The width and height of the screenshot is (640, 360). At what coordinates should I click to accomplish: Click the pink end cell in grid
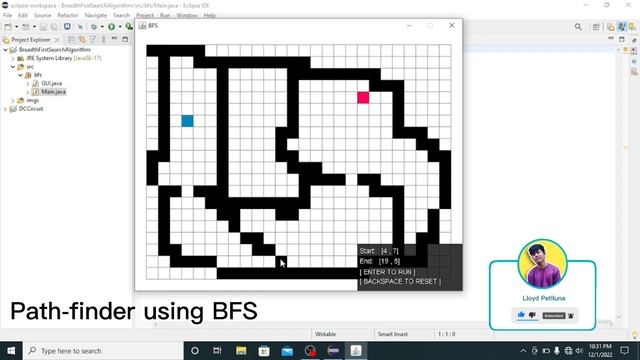363,98
